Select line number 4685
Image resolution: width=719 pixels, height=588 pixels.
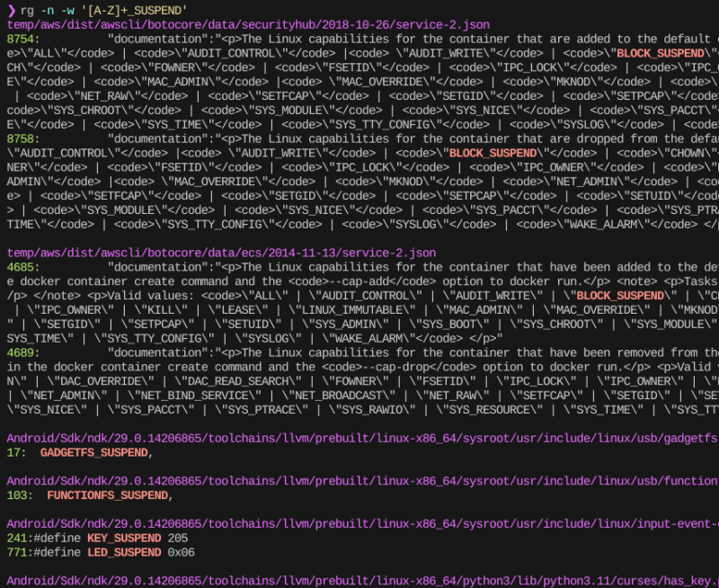coord(22,268)
